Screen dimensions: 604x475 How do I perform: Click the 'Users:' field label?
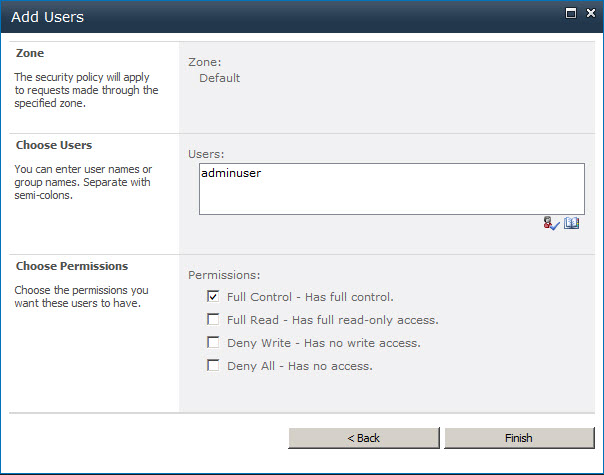click(207, 154)
